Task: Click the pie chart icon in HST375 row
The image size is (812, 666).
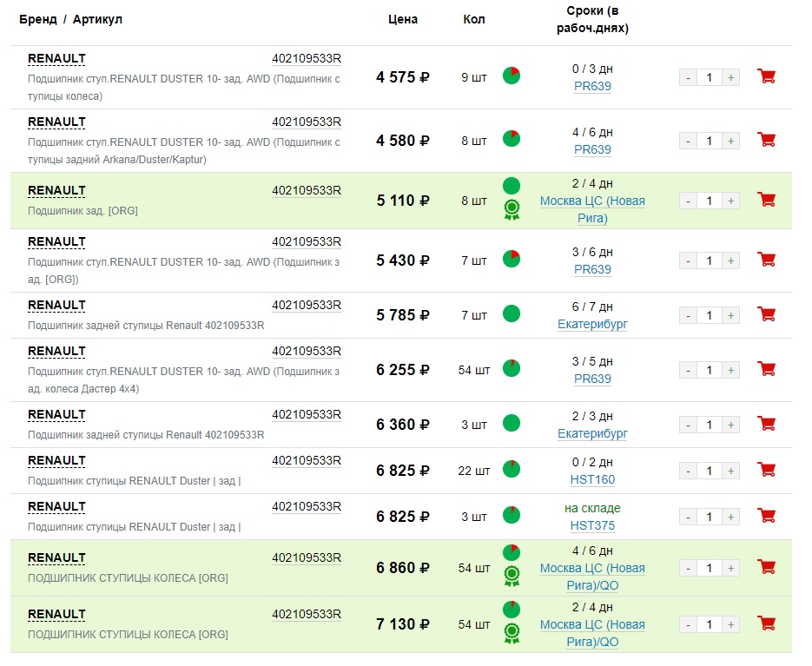Action: pyautogui.click(x=512, y=515)
